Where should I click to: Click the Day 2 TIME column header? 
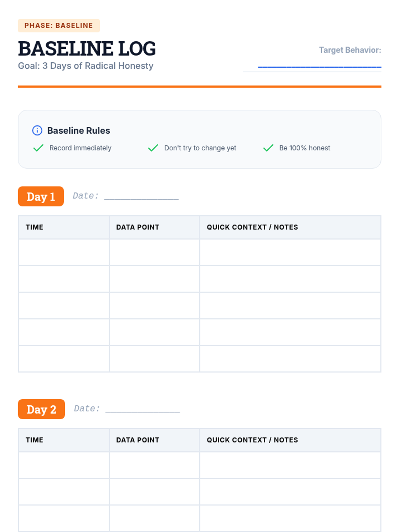(35, 440)
